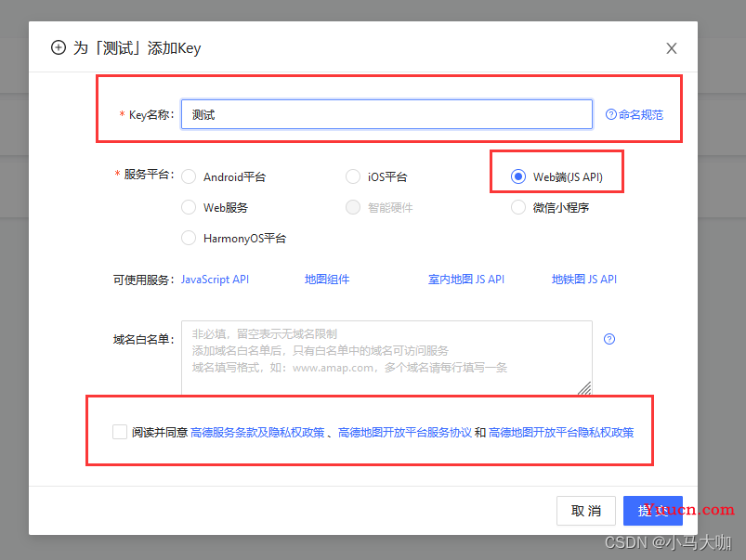Open the 地铁图 JS API link
Screen dimensions: 746x560
(x=584, y=280)
